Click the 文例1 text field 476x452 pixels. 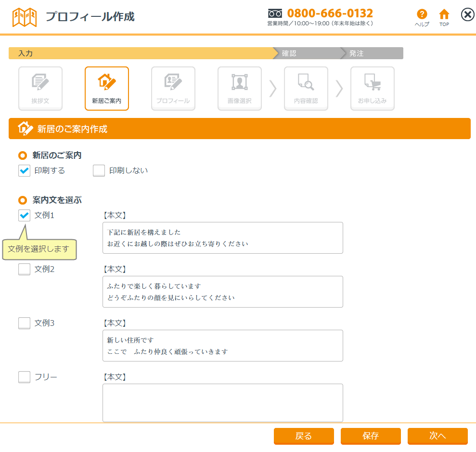pyautogui.click(x=222, y=238)
